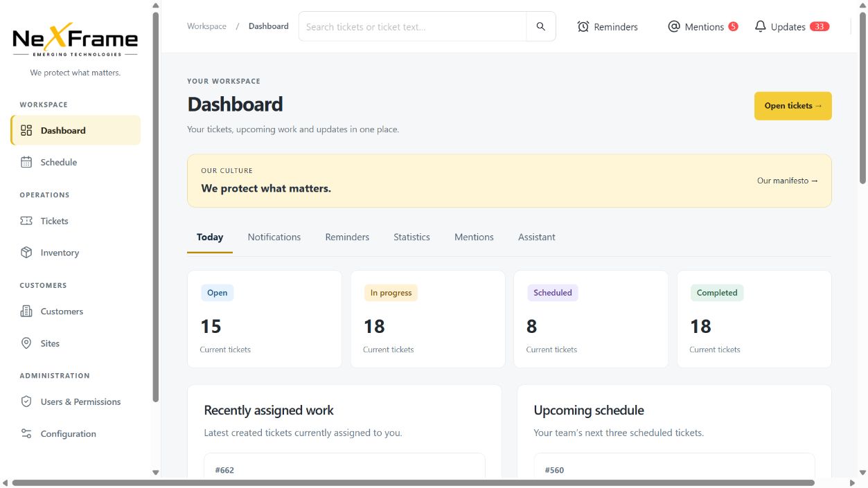Click the Upcoming schedule heading

tap(589, 410)
